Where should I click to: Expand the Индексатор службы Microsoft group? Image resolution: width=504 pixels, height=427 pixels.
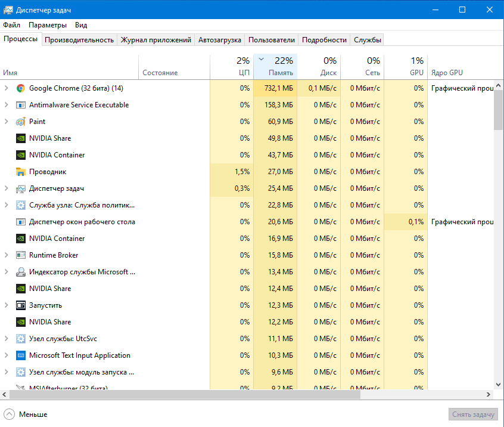click(6, 271)
